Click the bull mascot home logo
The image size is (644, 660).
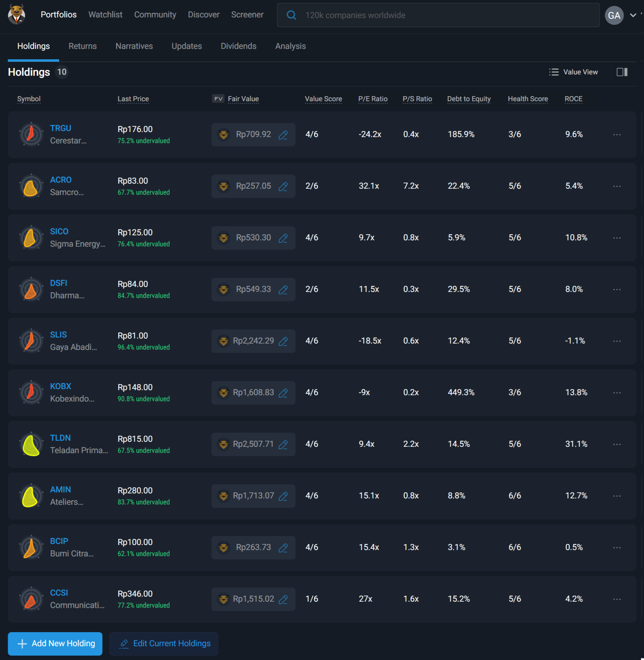click(x=16, y=14)
